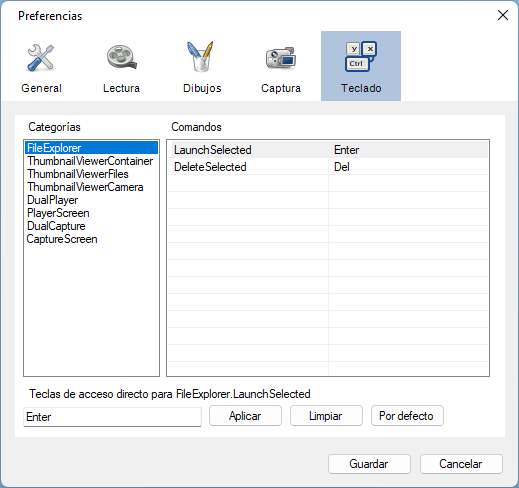Select the Teclado keyboard keys icon
This screenshot has width=519, height=488.
361,56
